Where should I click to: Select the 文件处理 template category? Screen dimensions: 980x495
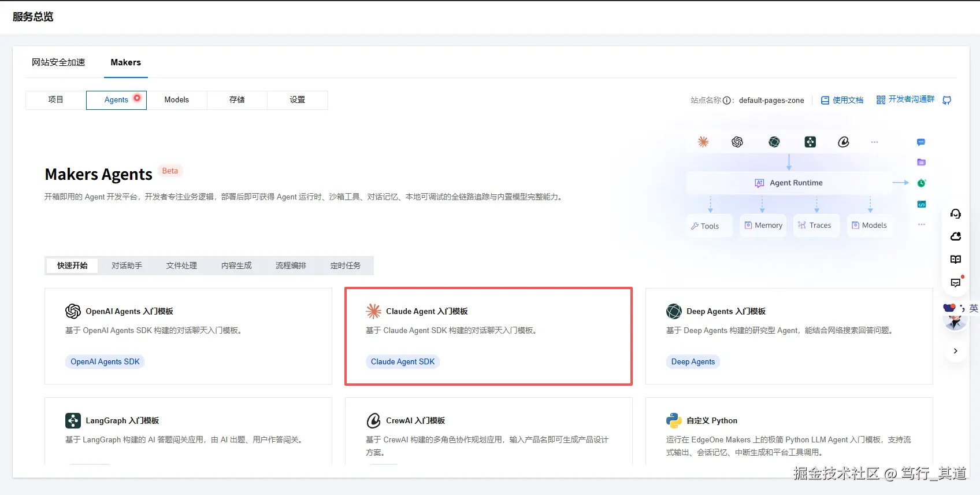click(181, 265)
